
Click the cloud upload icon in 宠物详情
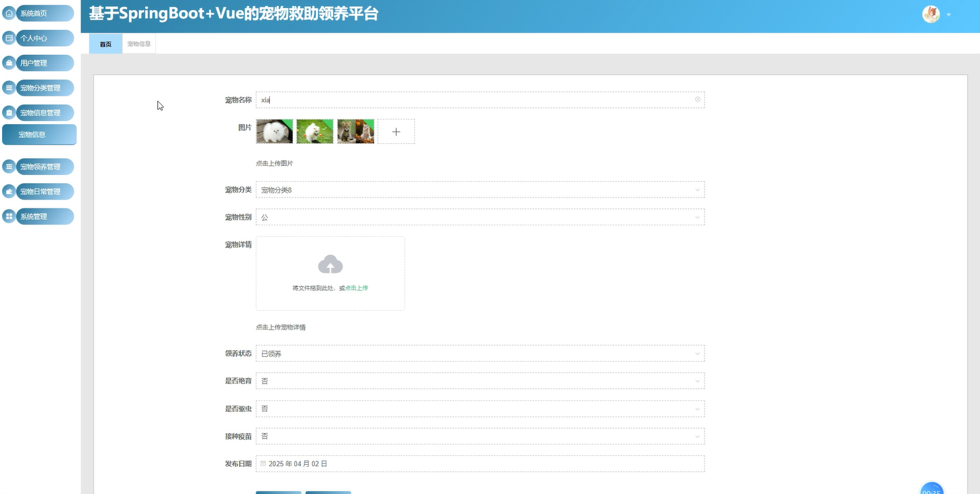[330, 264]
